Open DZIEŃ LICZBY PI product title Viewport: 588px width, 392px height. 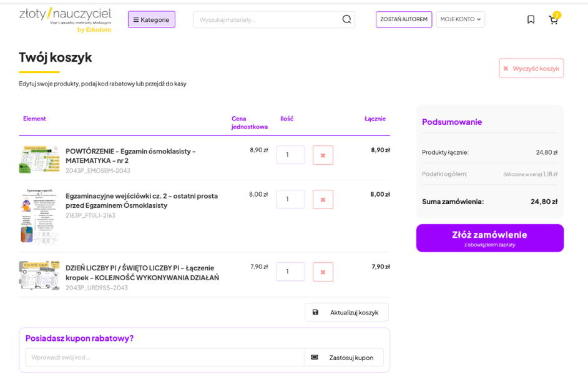(142, 273)
